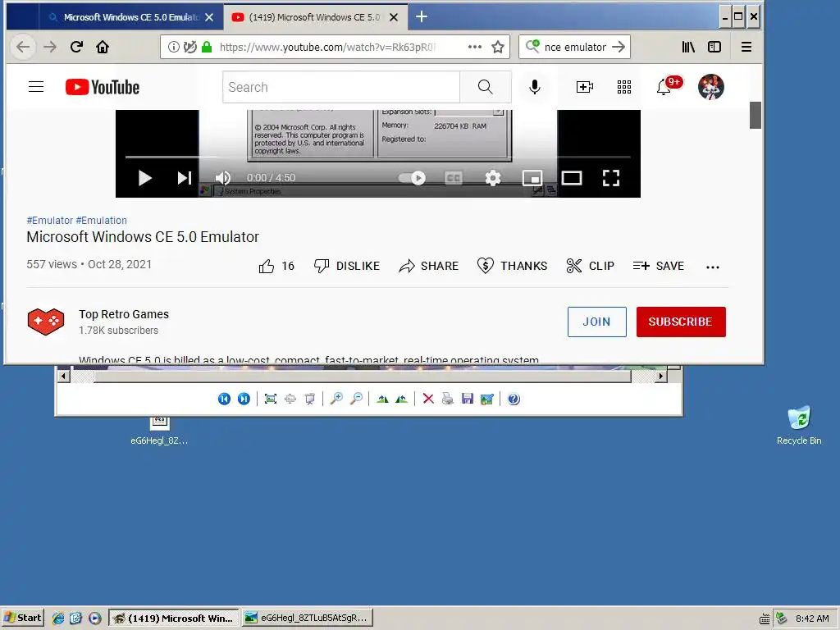This screenshot has width=840, height=630.
Task: Open eG6Hegl taskbar window button
Action: [x=307, y=618]
